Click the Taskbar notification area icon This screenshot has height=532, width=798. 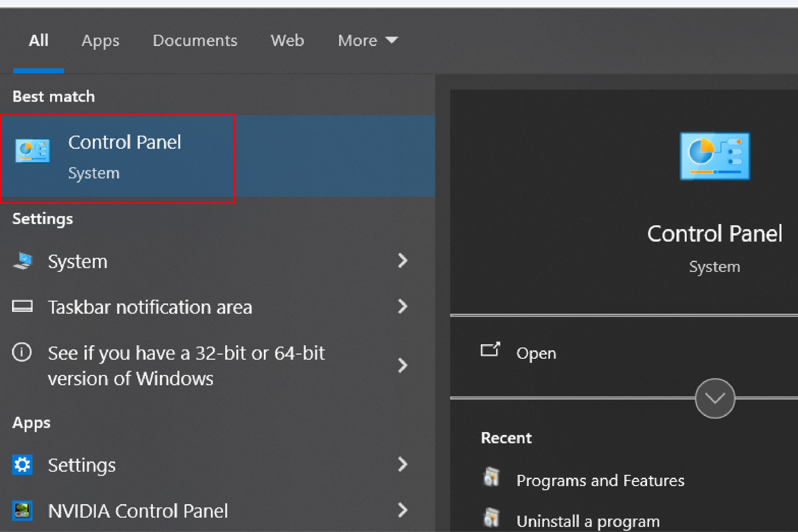tap(22, 306)
